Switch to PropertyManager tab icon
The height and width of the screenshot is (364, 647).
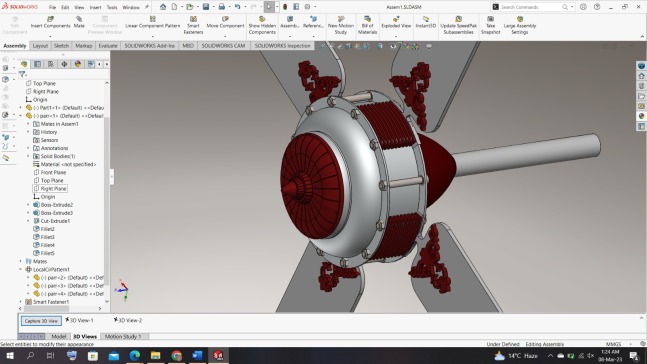point(38,64)
